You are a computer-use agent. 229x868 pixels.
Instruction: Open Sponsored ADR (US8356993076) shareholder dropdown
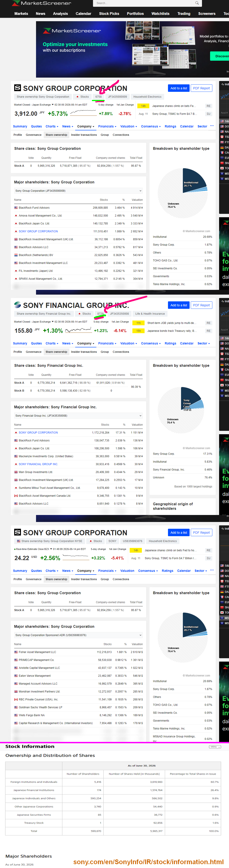(x=78, y=635)
